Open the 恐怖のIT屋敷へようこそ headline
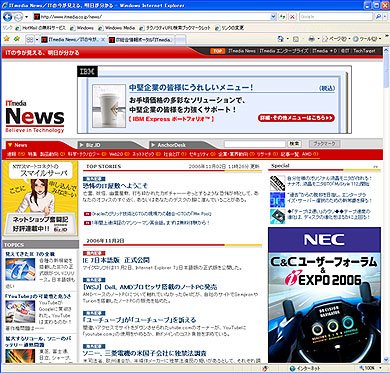 pos(115,186)
